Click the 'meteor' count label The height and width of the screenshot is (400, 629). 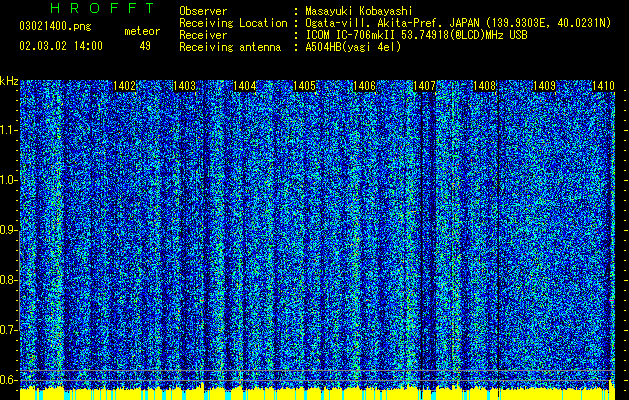pos(142,31)
